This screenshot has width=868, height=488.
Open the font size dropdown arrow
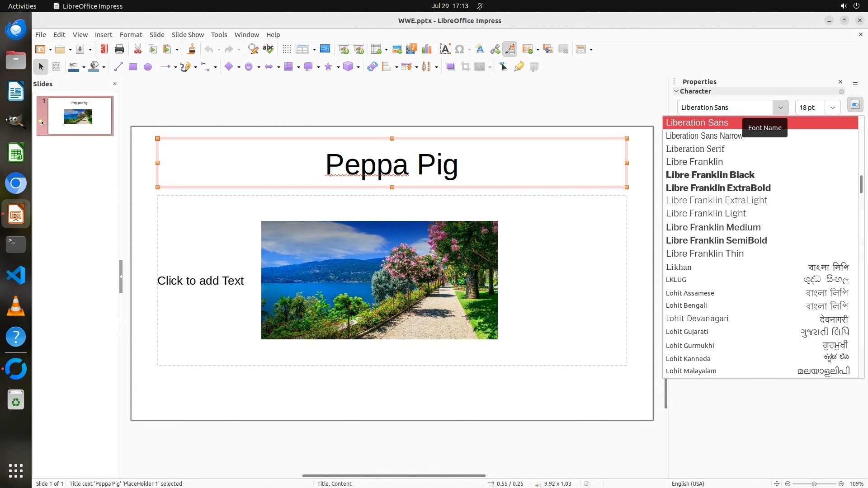833,108
